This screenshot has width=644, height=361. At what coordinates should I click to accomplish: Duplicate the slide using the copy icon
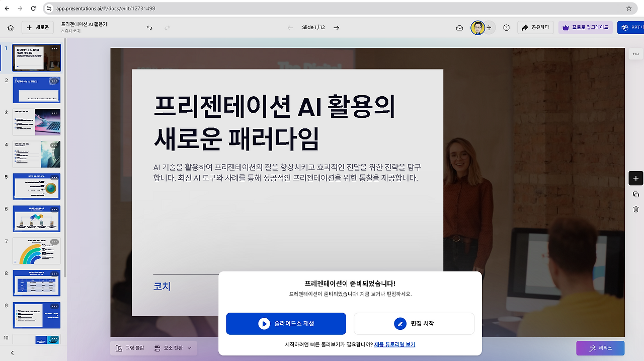[635, 193]
